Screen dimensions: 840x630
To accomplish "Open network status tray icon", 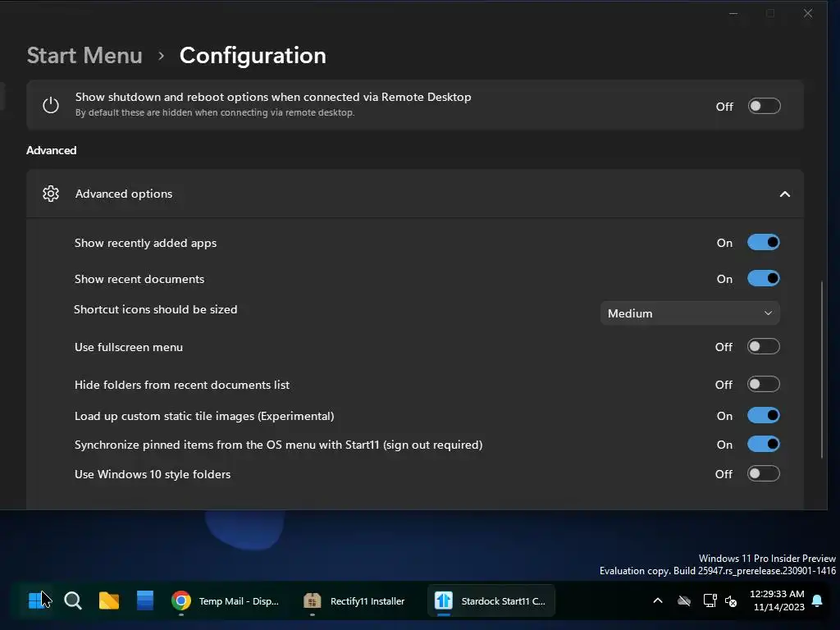I will (710, 601).
